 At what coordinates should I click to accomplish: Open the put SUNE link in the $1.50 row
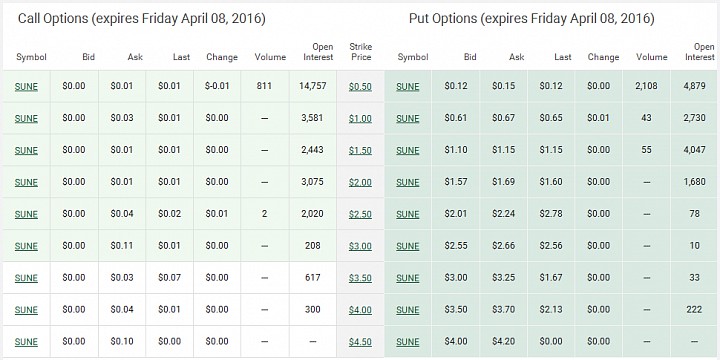[x=408, y=151]
